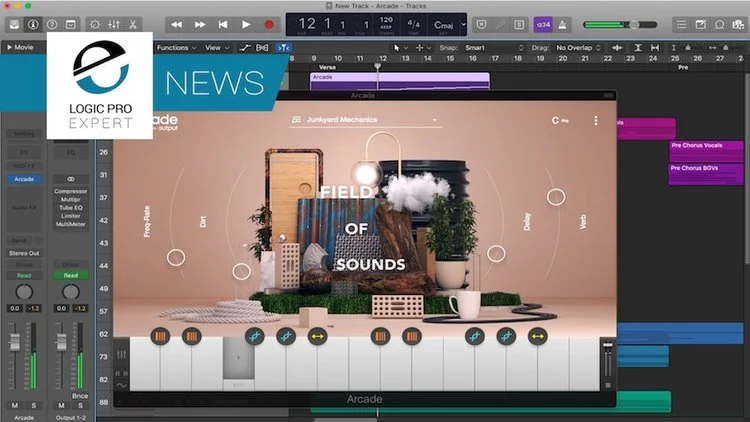This screenshot has height=422, width=750.
Task: Click the Cmaj key signature display
Action: click(443, 25)
